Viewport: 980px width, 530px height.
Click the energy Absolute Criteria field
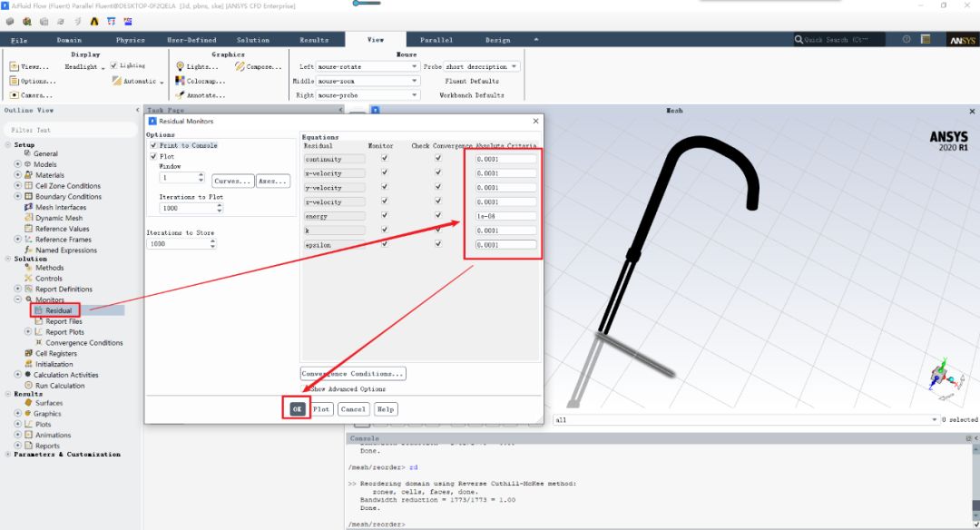click(505, 216)
